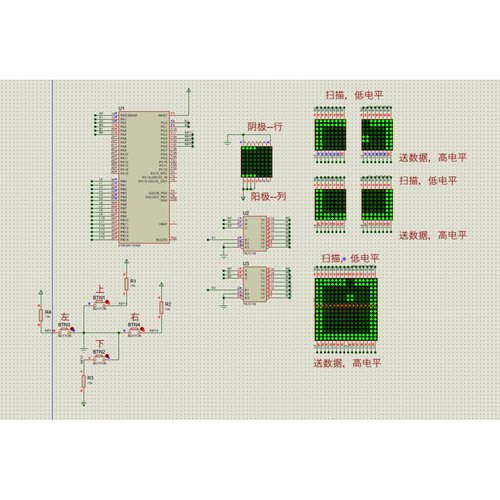Click the 左 label above BTN3
Screen dimensions: 500x500
pos(65,317)
